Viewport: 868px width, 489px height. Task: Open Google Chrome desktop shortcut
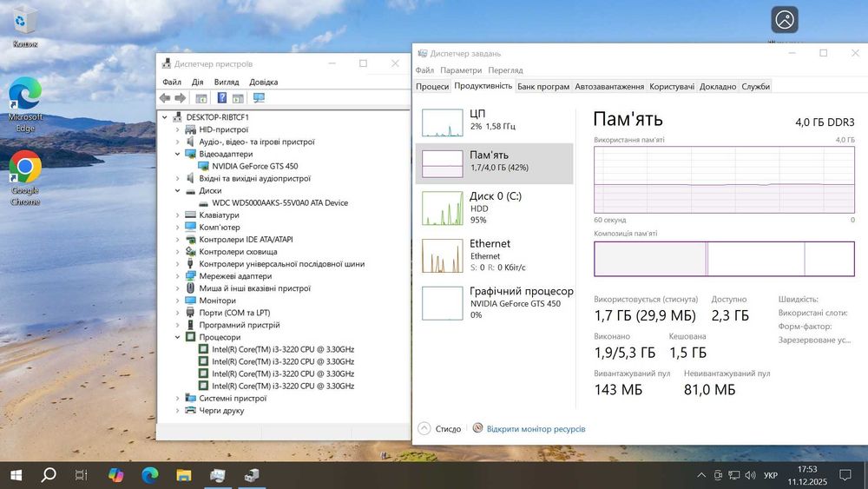(25, 178)
